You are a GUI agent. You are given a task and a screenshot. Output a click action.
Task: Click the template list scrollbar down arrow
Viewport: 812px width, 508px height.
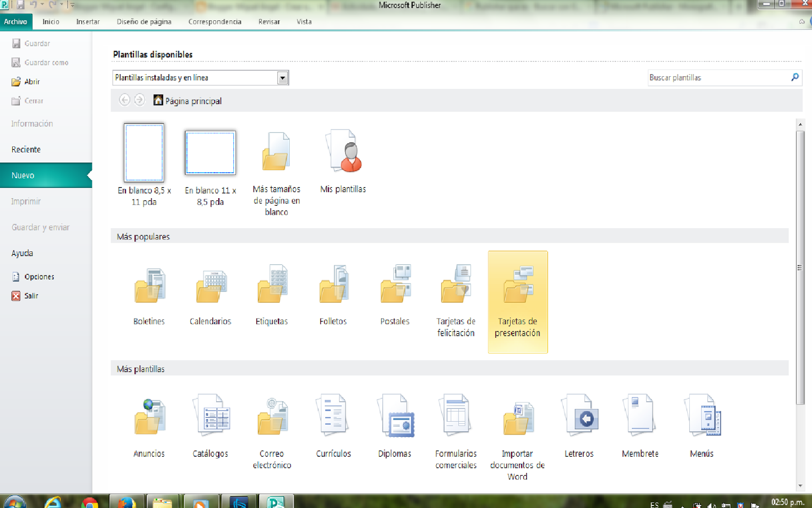800,486
